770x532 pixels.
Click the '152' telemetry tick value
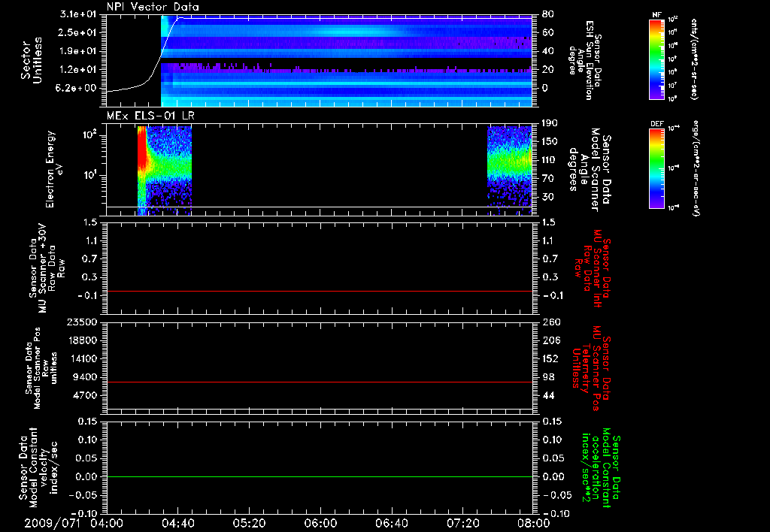point(550,358)
